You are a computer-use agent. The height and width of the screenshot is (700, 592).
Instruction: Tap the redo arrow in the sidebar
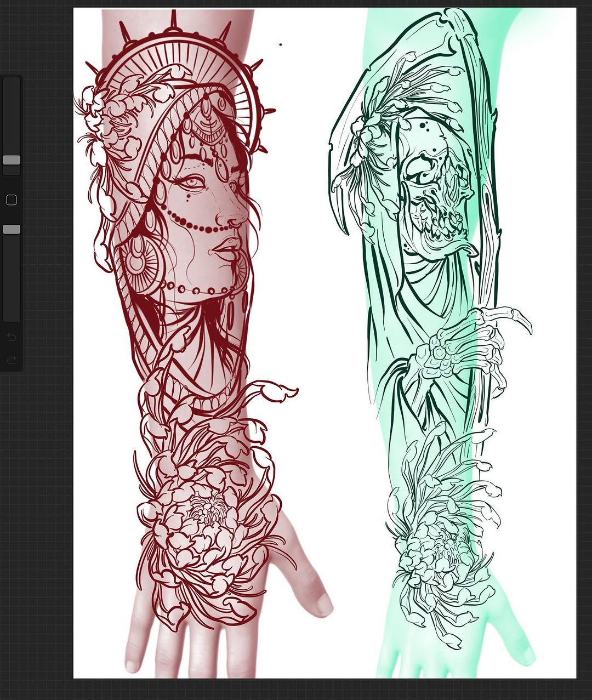click(12, 360)
